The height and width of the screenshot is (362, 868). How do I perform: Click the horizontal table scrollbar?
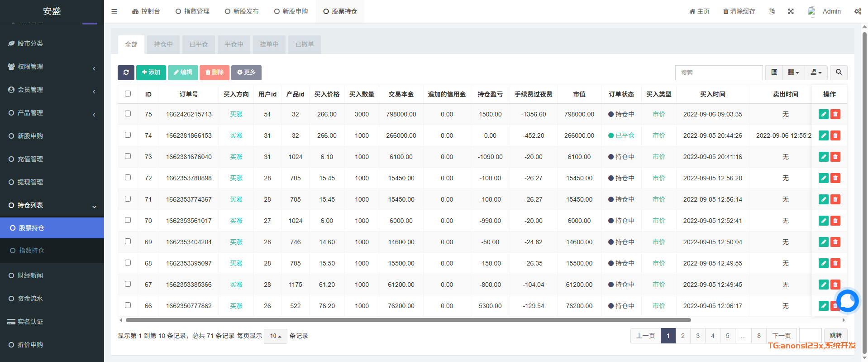point(408,320)
